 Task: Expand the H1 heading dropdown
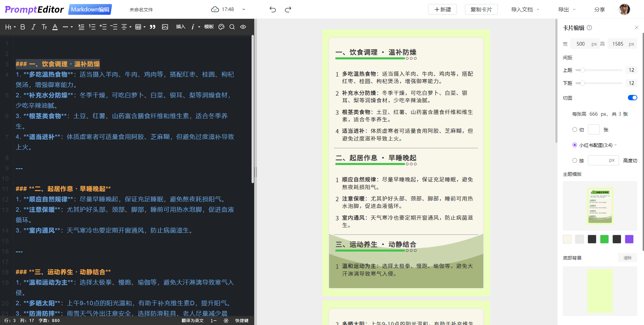10,27
